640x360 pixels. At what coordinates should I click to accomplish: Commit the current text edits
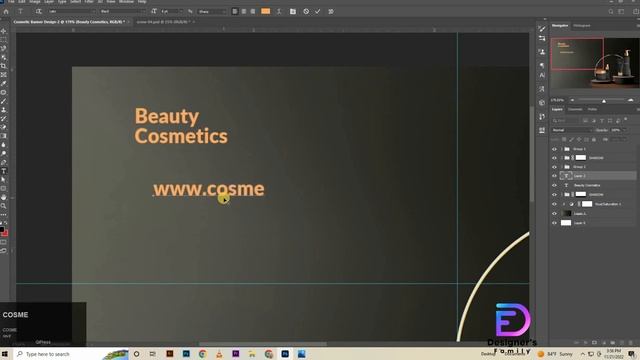pos(318,11)
